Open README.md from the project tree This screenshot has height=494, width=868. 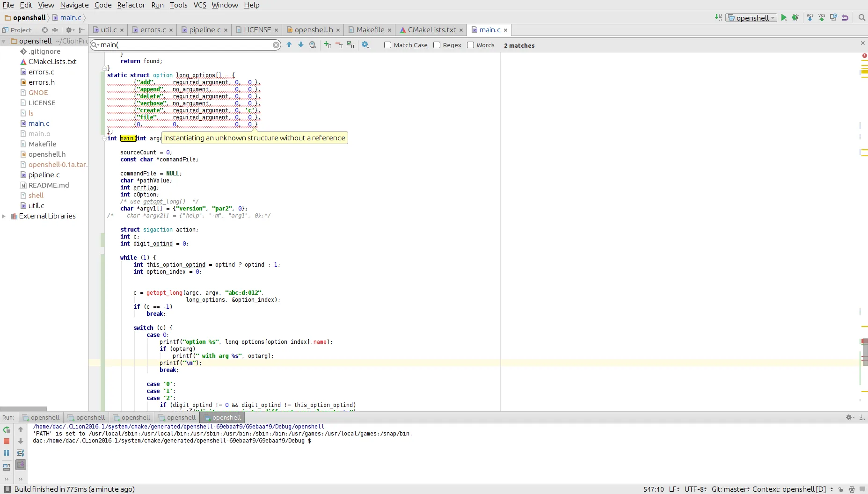coord(49,185)
